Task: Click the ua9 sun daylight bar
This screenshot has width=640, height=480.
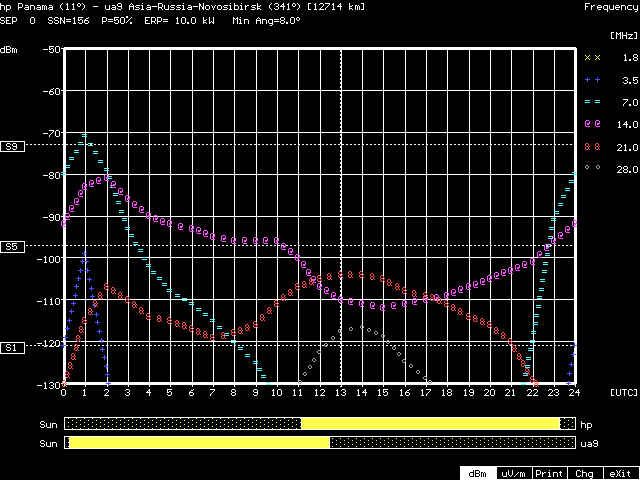Action: coord(320,442)
